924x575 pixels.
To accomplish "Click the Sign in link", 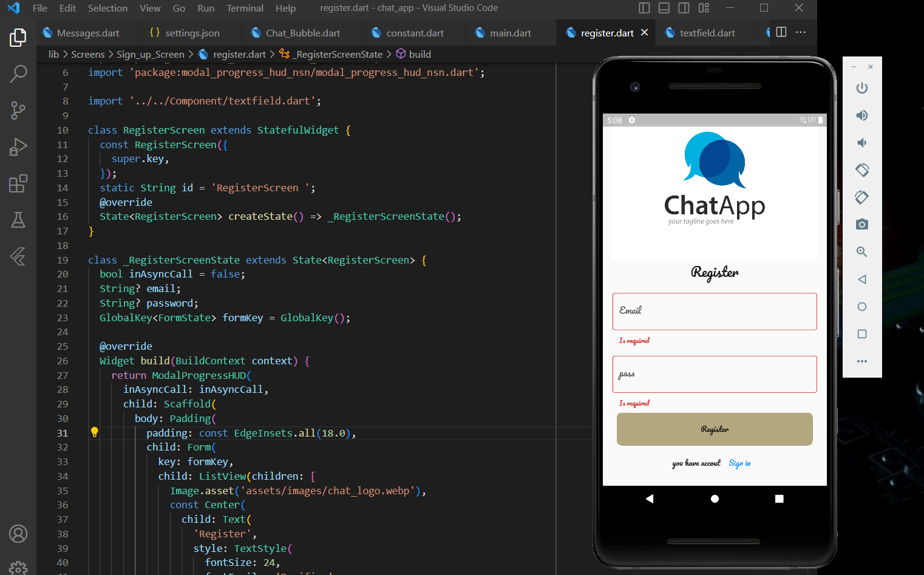I will (x=739, y=463).
